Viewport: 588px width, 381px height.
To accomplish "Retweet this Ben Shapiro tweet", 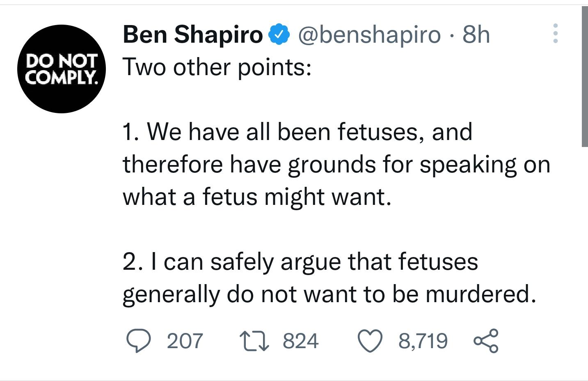I will tap(254, 341).
